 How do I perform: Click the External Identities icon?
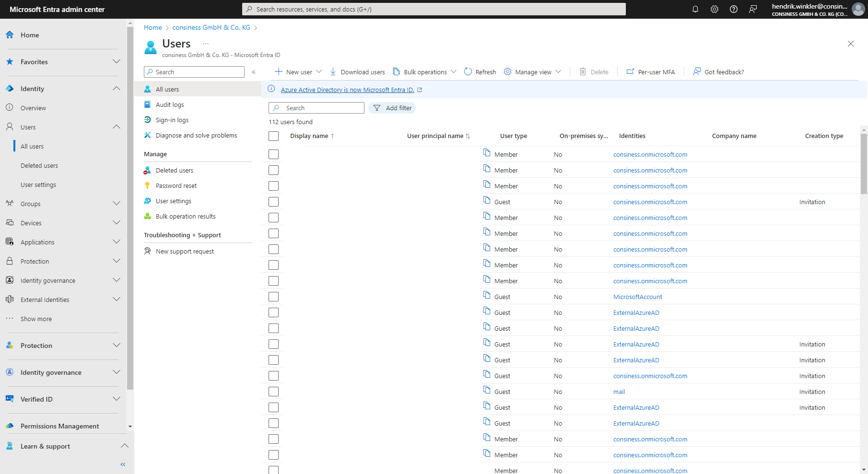(x=10, y=300)
